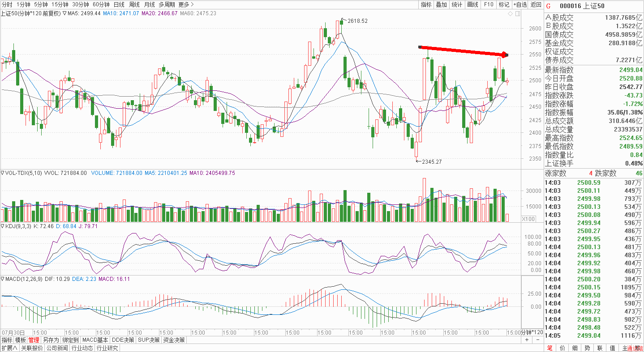Image resolution: width=644 pixels, height=352 pixels.
Task: Zoom in chart with plus button
Action: click(527, 340)
